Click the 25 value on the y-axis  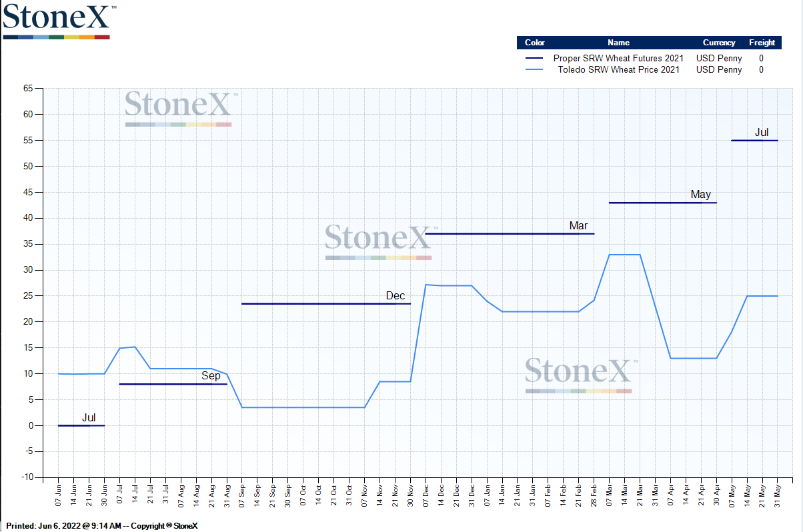[28, 296]
